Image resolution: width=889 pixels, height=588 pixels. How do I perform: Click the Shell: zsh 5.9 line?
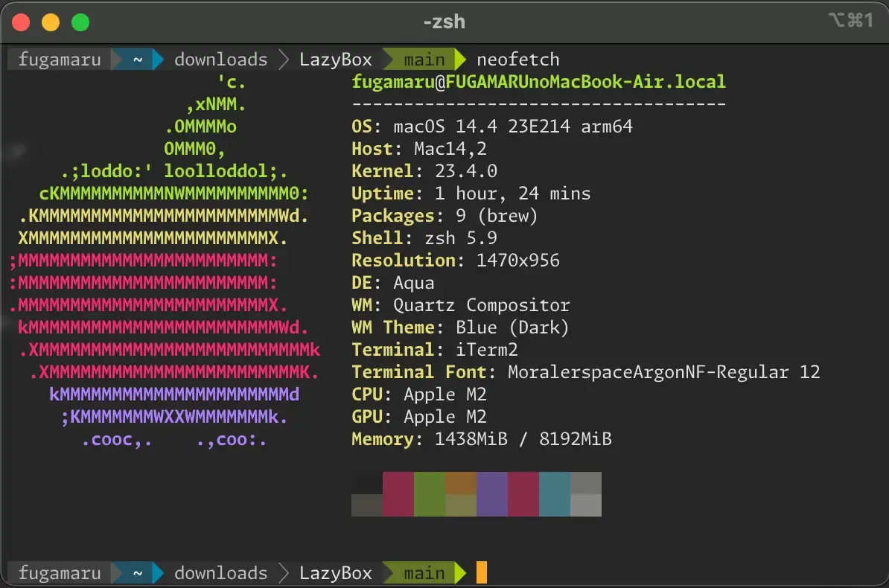coord(424,238)
